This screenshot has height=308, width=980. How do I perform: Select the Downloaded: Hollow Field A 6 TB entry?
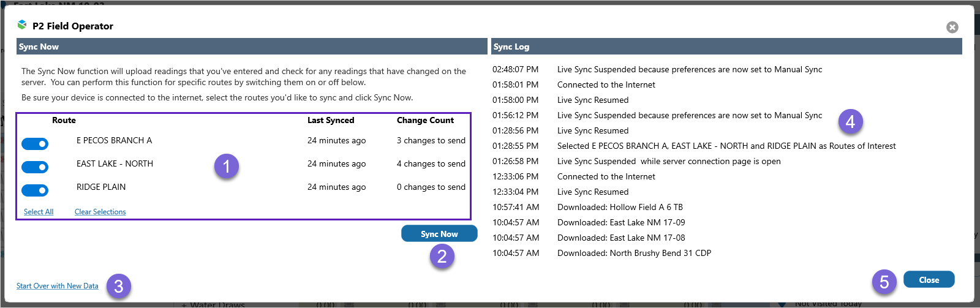[x=619, y=208]
